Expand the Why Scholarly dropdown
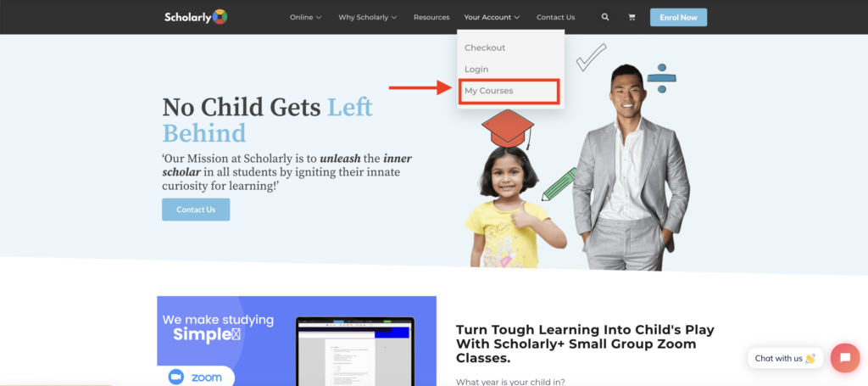 368,17
